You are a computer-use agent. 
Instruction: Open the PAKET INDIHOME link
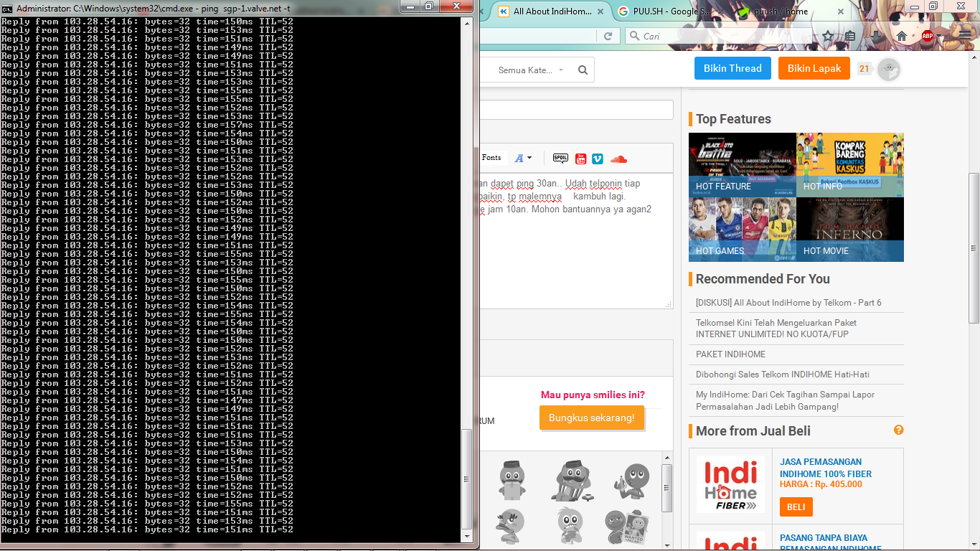[730, 354]
